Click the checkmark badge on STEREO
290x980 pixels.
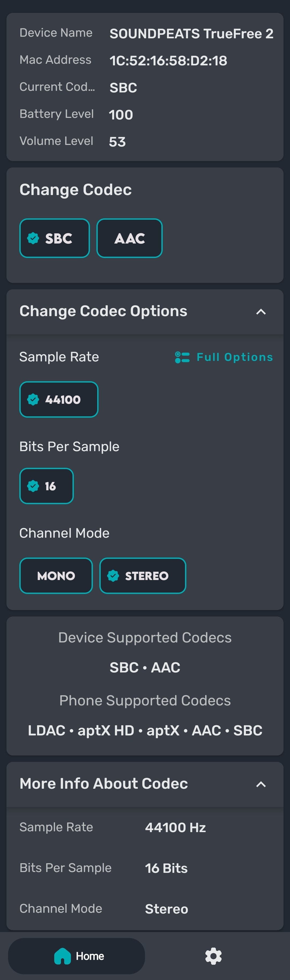[x=113, y=576]
